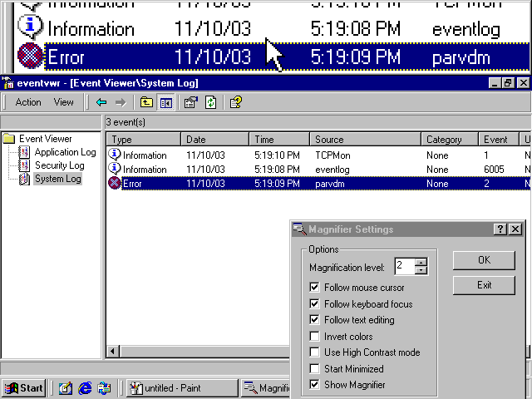Viewport: 532px width, 399px height.
Task: Click the 5:19:10 PM time cell
Action: (277, 155)
